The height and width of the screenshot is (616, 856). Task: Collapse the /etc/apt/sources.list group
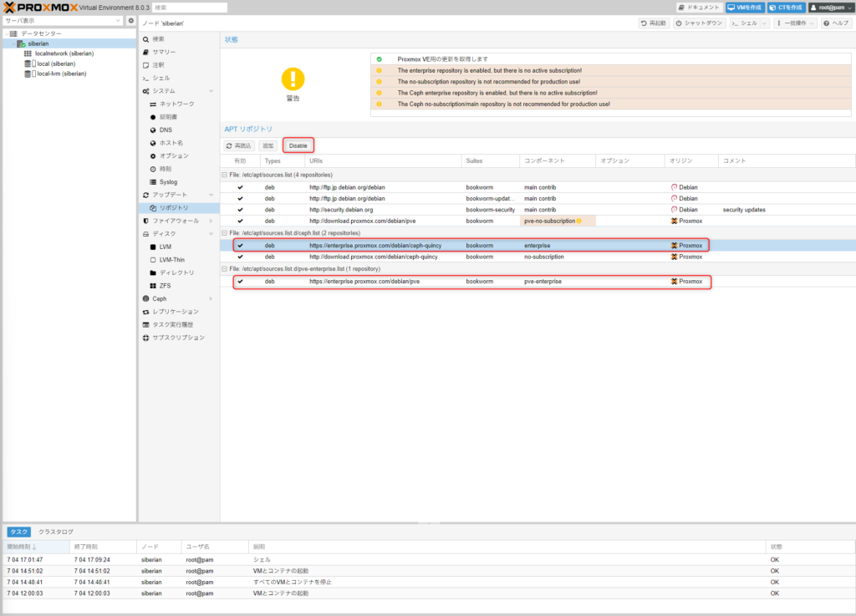[224, 176]
